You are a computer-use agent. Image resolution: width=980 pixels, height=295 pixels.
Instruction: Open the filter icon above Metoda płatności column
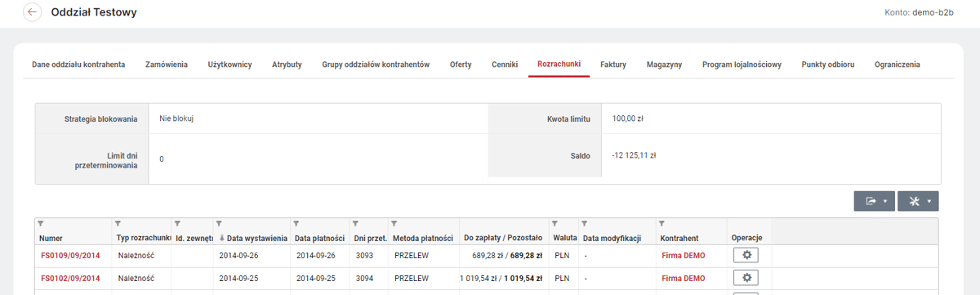point(394,223)
